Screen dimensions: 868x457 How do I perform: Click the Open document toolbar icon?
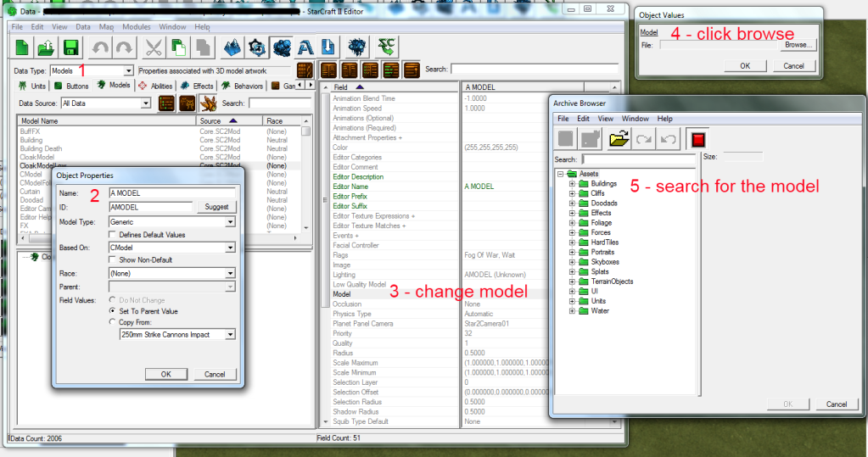point(46,47)
